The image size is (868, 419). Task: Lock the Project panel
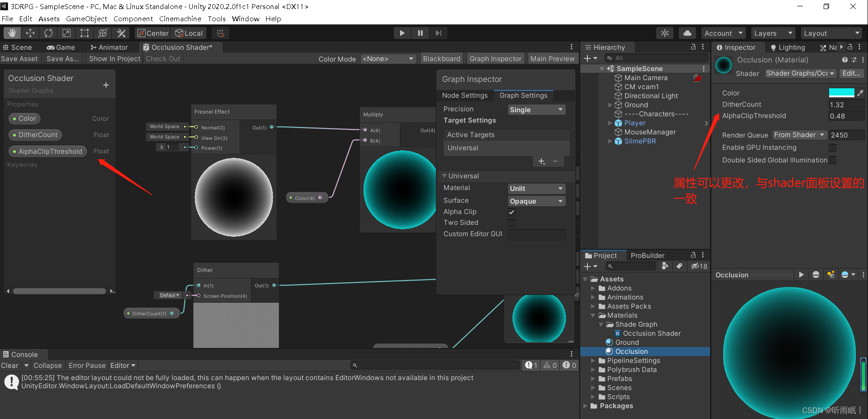pyautogui.click(x=693, y=255)
